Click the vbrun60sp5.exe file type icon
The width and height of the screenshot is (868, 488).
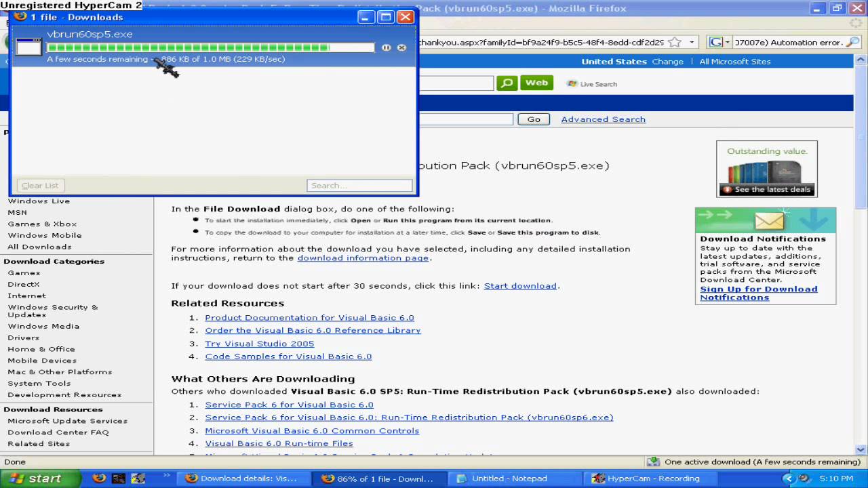[x=29, y=47]
